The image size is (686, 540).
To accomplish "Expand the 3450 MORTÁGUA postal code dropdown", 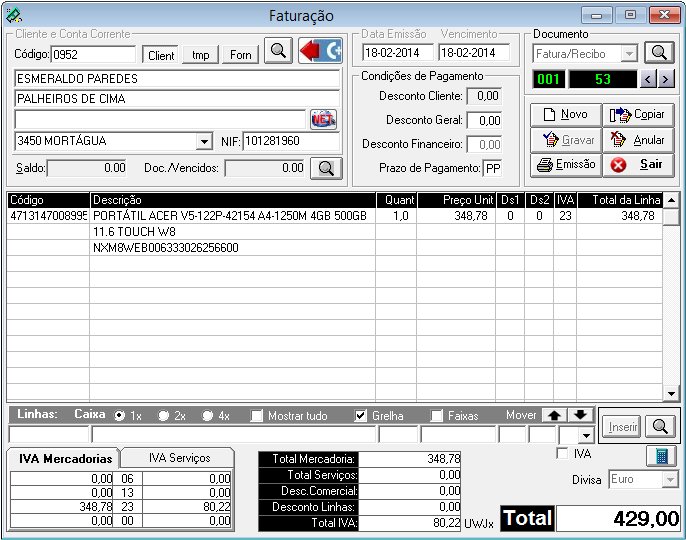I will point(204,142).
